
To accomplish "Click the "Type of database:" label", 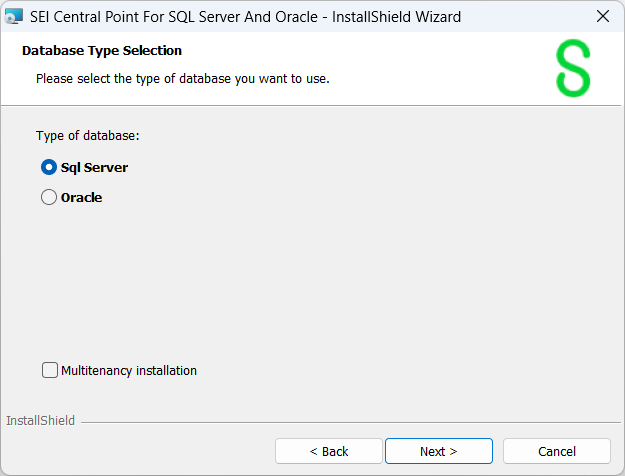I will [88, 136].
